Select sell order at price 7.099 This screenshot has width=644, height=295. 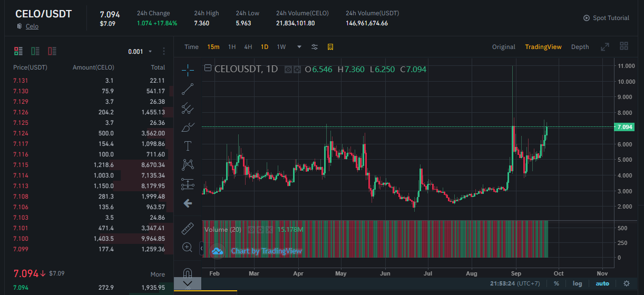(89, 249)
